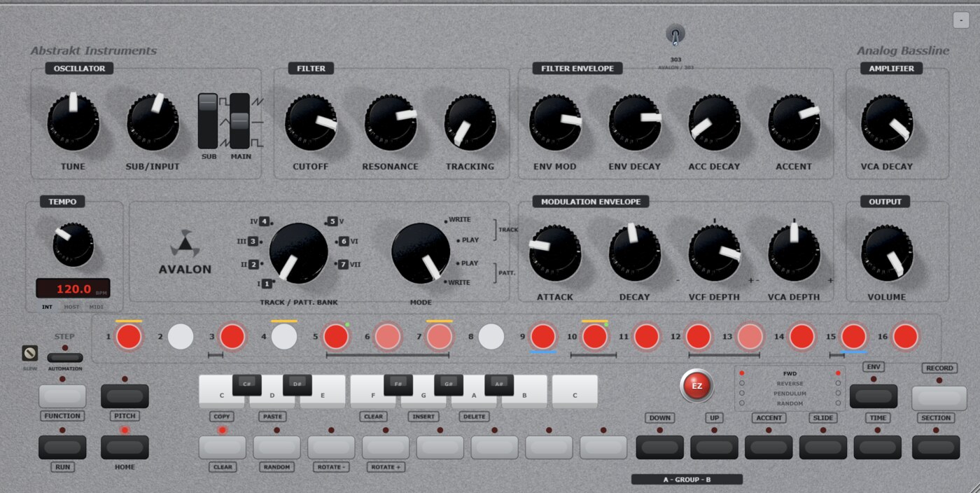Click the FUNCTION button
Viewport: 980px width, 493px height.
click(62, 396)
